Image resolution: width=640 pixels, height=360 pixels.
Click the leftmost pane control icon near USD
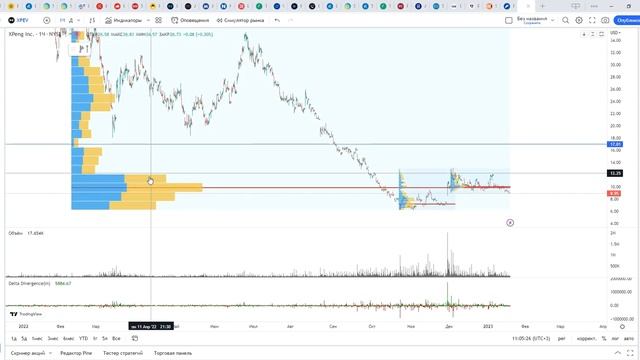tap(584, 34)
